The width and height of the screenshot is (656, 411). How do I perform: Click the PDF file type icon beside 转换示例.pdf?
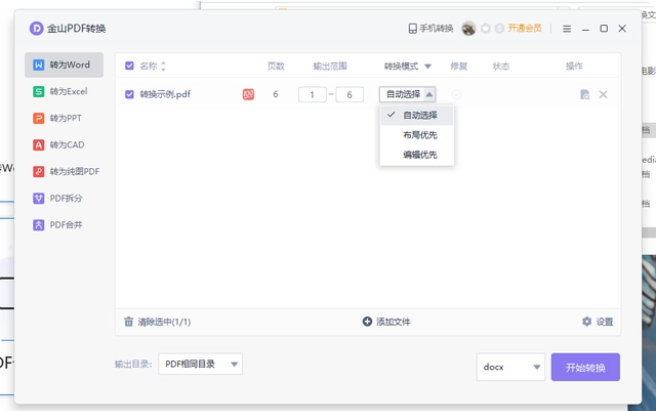(x=248, y=95)
